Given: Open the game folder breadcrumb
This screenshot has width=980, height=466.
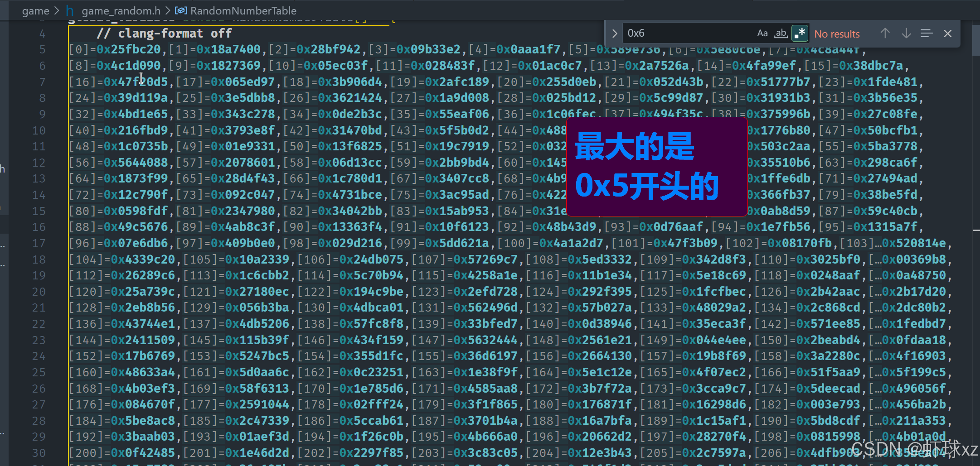Looking at the screenshot, I should pyautogui.click(x=35, y=11).
